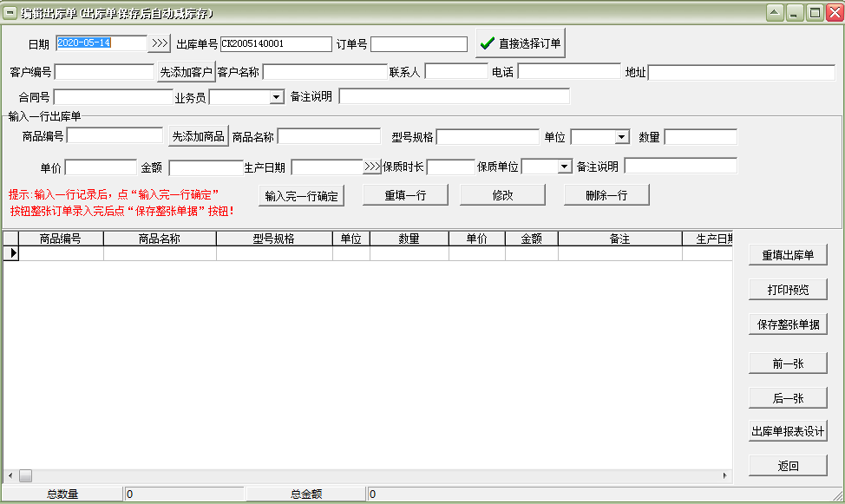Click 输入完一行确定 button
The width and height of the screenshot is (845, 504).
tap(301, 196)
